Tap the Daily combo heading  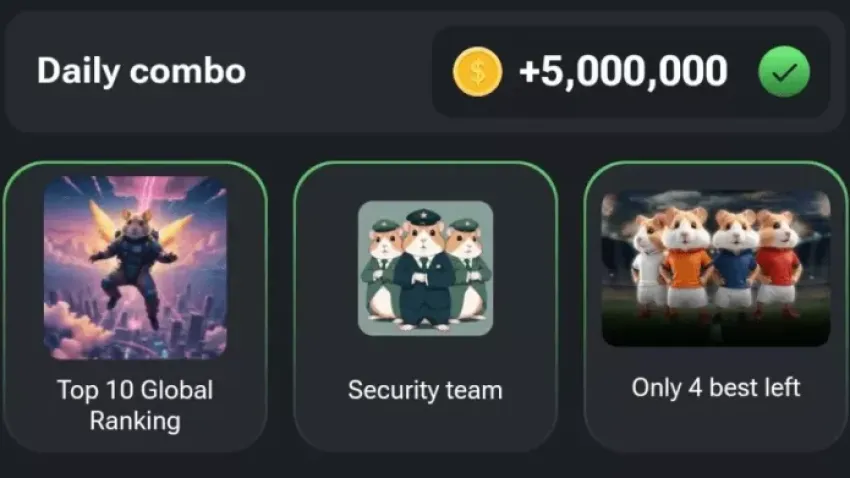click(141, 71)
